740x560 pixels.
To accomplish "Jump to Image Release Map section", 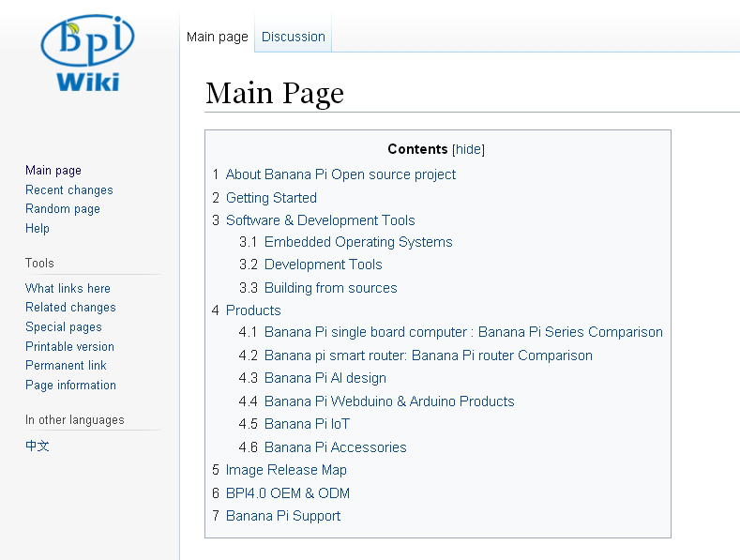I will [286, 470].
